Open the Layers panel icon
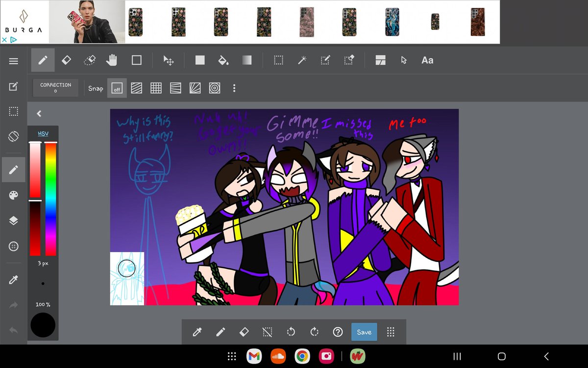This screenshot has width=588, height=368. pyautogui.click(x=14, y=221)
